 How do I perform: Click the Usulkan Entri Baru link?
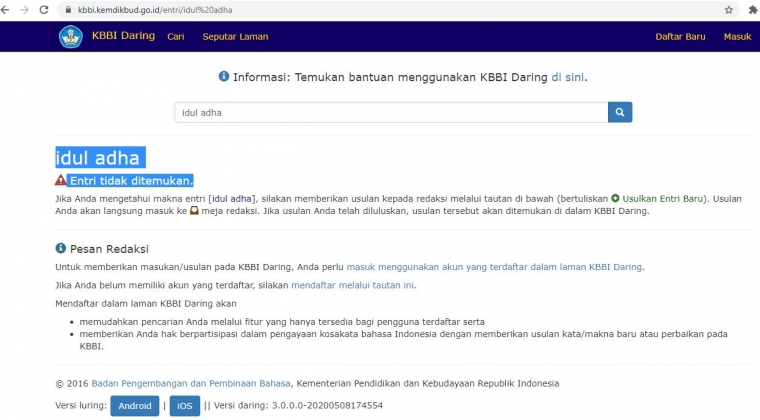pyautogui.click(x=662, y=199)
